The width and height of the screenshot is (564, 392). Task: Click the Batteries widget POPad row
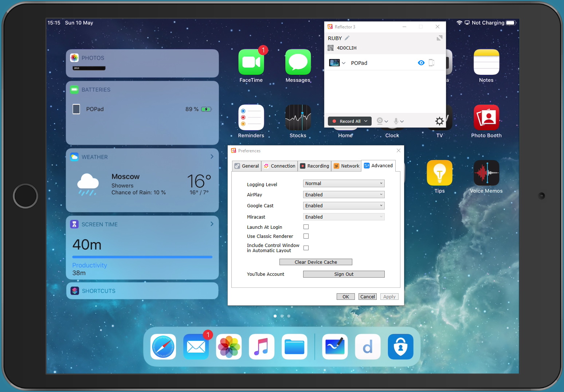(142, 109)
